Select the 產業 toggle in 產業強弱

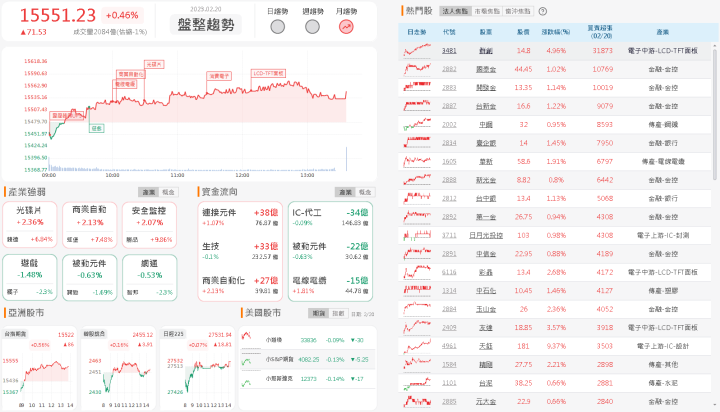pos(148,192)
